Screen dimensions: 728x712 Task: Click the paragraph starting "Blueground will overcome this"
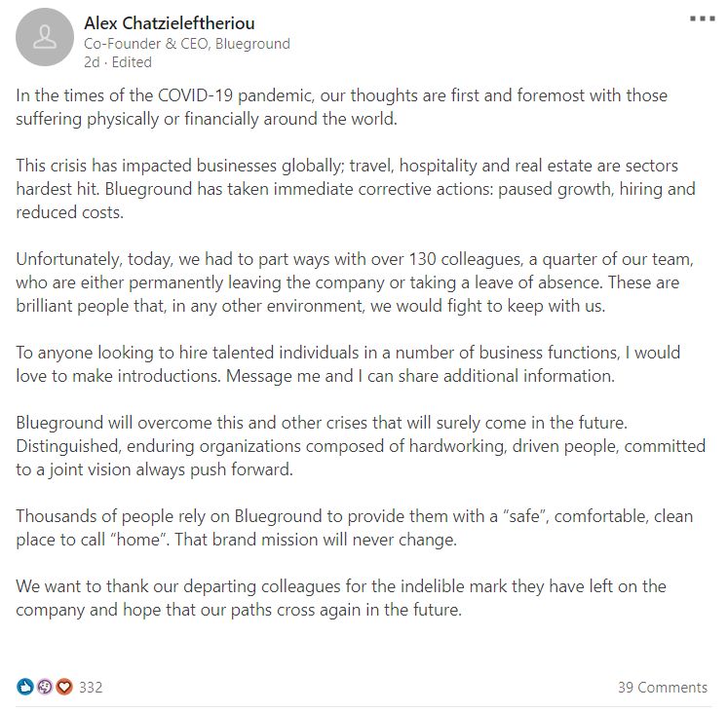pos(359,445)
